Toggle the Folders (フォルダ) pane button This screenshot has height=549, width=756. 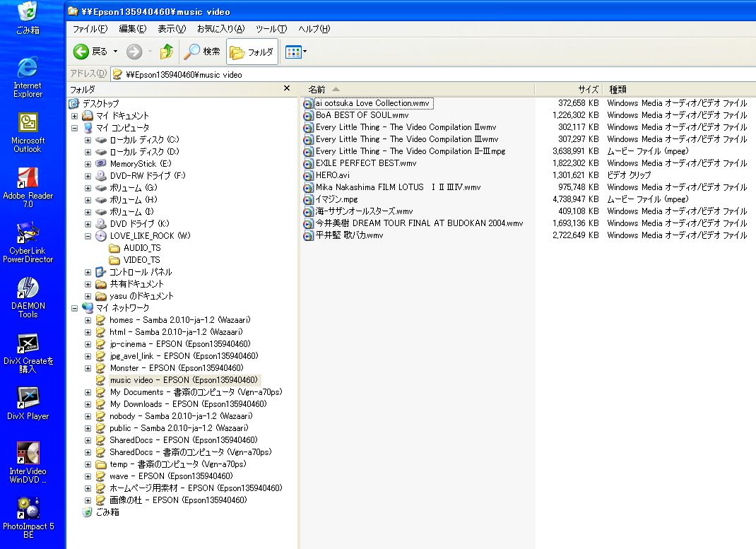[x=252, y=52]
